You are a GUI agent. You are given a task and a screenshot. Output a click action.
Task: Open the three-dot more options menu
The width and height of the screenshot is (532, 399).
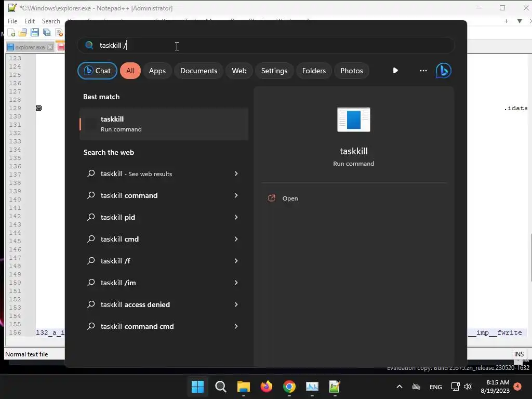click(x=423, y=71)
